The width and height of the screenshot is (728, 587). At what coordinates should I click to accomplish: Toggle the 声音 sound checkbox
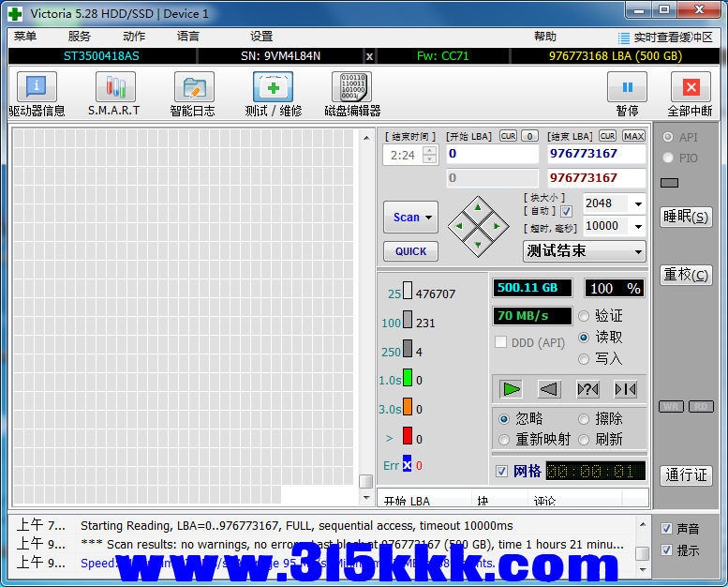coord(667,529)
